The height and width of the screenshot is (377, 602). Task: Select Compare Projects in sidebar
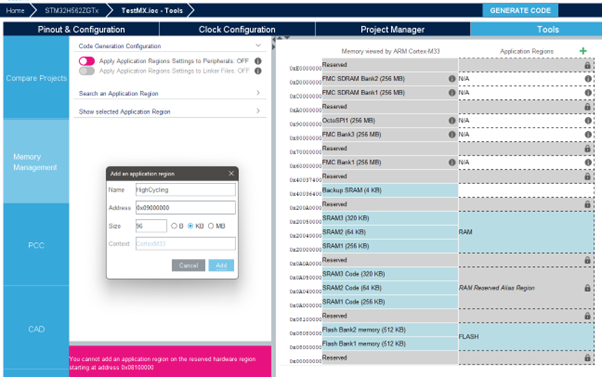(x=36, y=78)
